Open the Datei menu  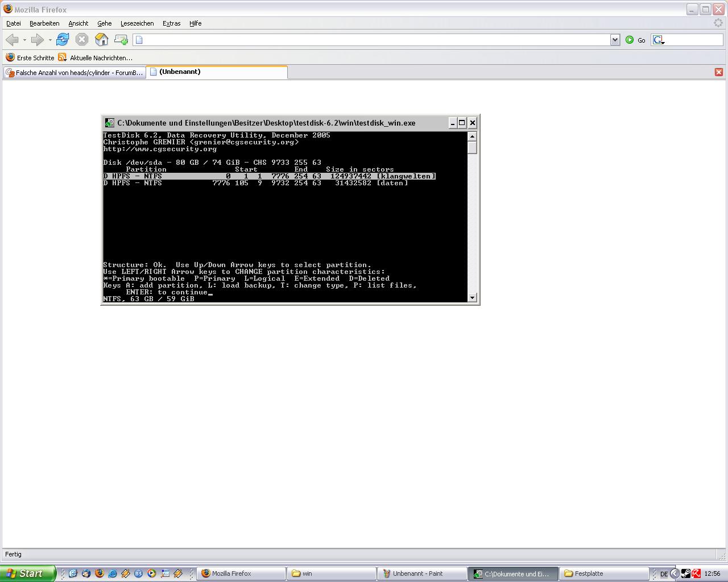[14, 23]
